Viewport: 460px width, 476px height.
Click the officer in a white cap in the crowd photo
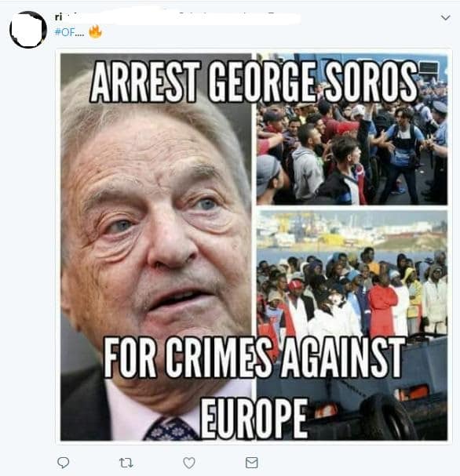(437, 146)
